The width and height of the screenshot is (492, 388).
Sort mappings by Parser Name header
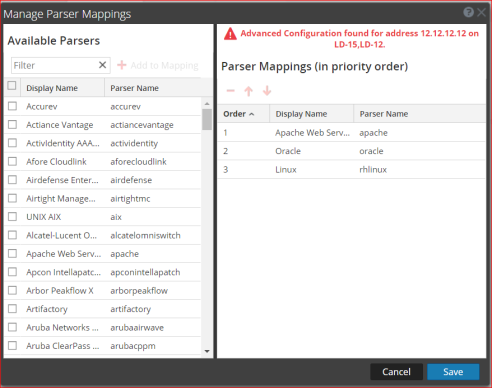[x=419, y=114]
